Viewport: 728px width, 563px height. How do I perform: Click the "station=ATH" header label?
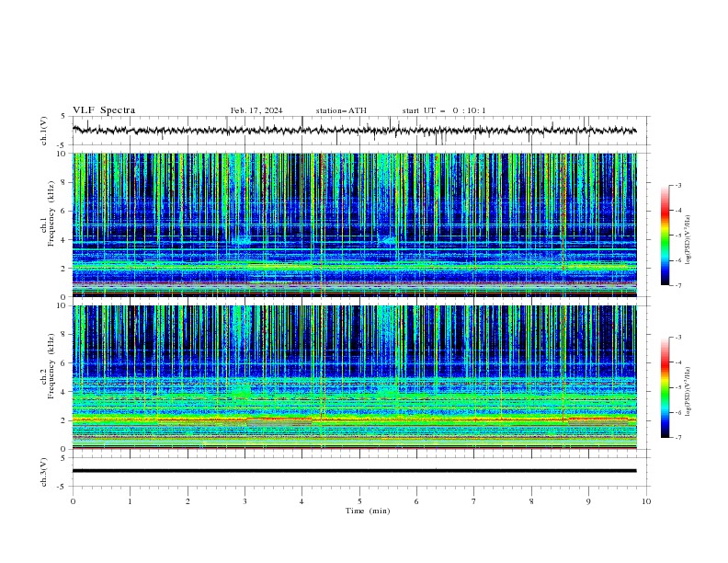(341, 110)
